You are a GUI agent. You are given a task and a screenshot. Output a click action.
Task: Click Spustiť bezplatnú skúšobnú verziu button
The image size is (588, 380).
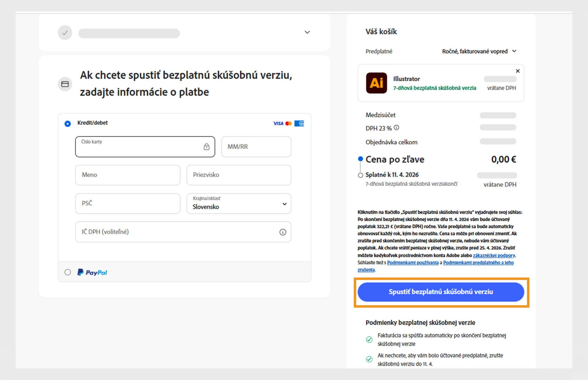441,292
